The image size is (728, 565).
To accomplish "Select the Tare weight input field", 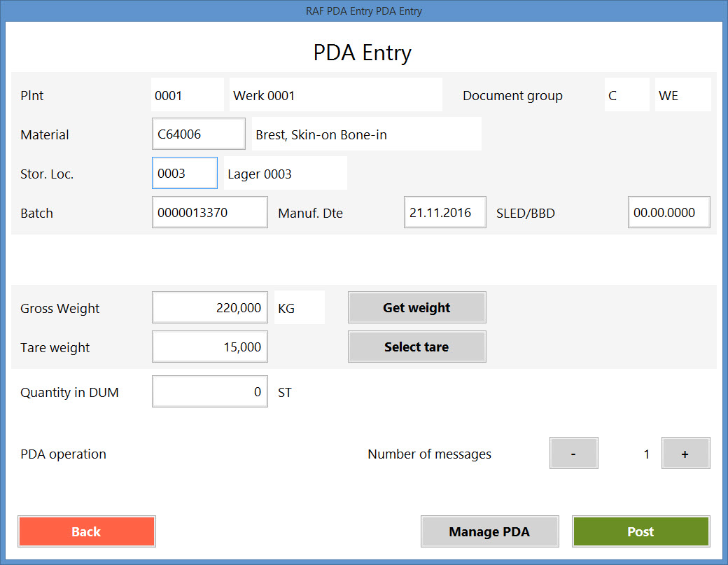I will (209, 347).
